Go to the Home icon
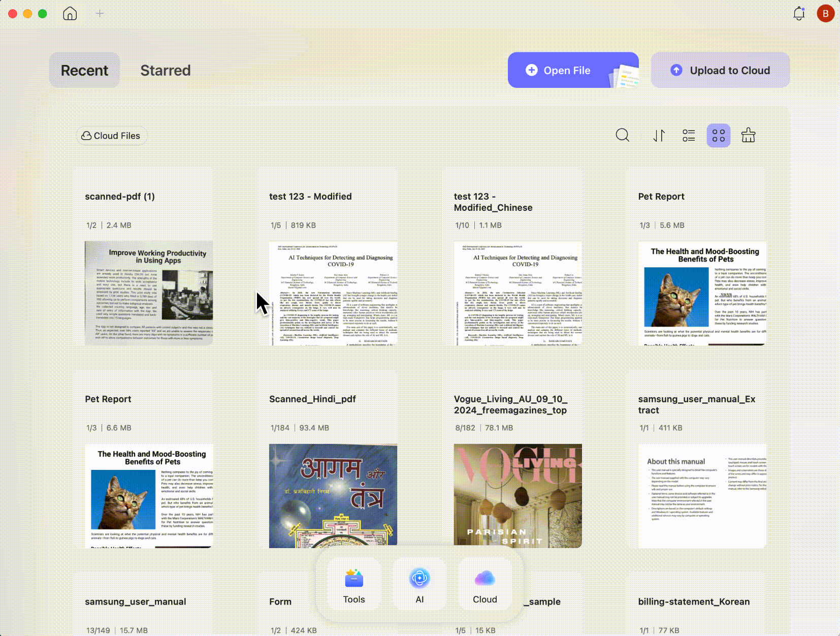 point(70,14)
